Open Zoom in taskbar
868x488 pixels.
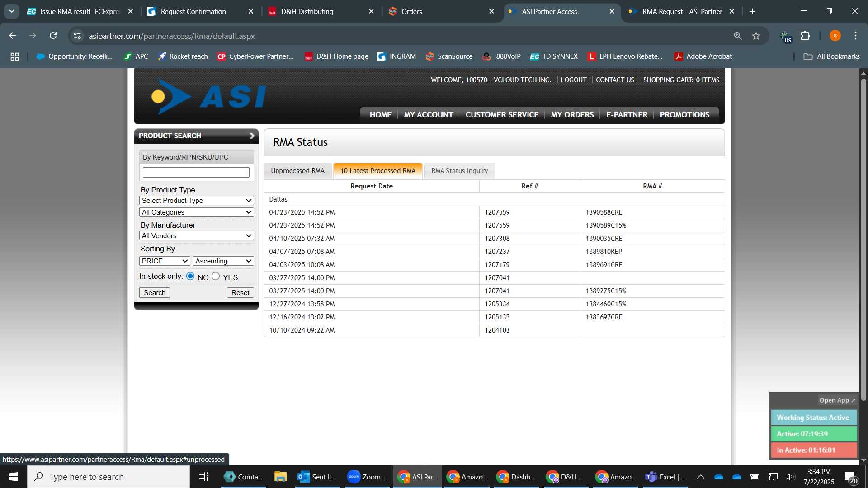click(x=367, y=477)
